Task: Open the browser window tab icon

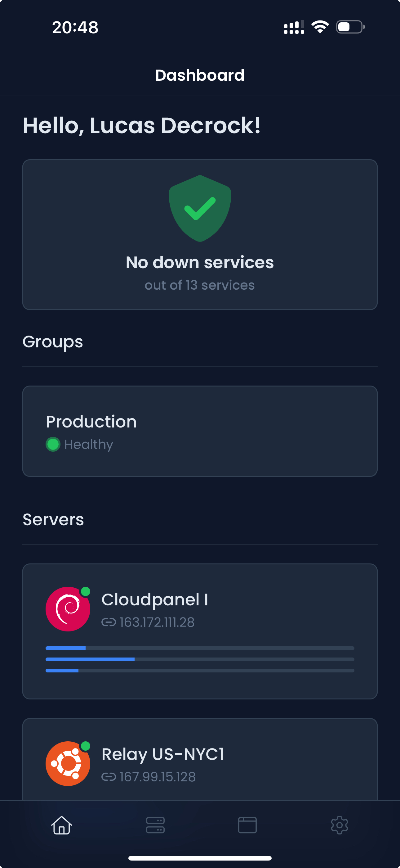Action: 247,825
